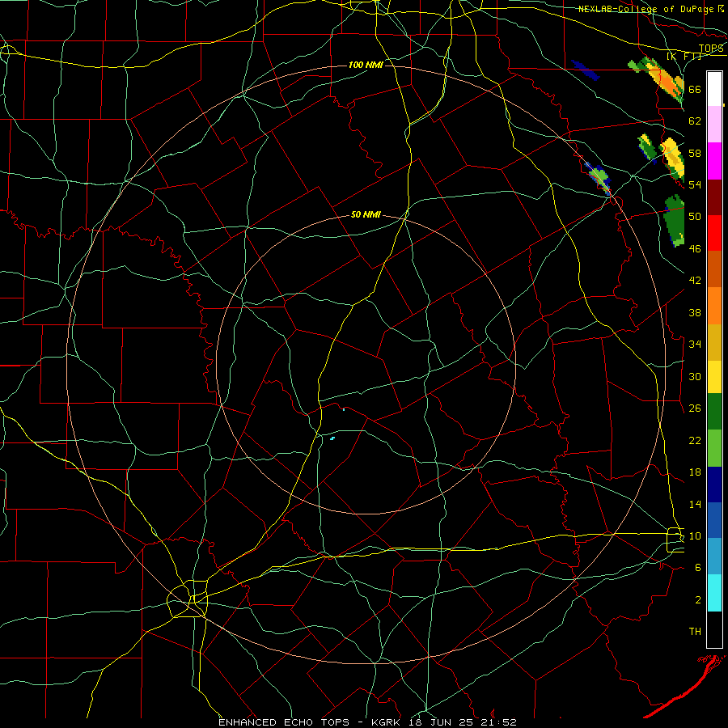This screenshot has width=728, height=728.
Task: Click the '58' legend value
Action: [695, 153]
